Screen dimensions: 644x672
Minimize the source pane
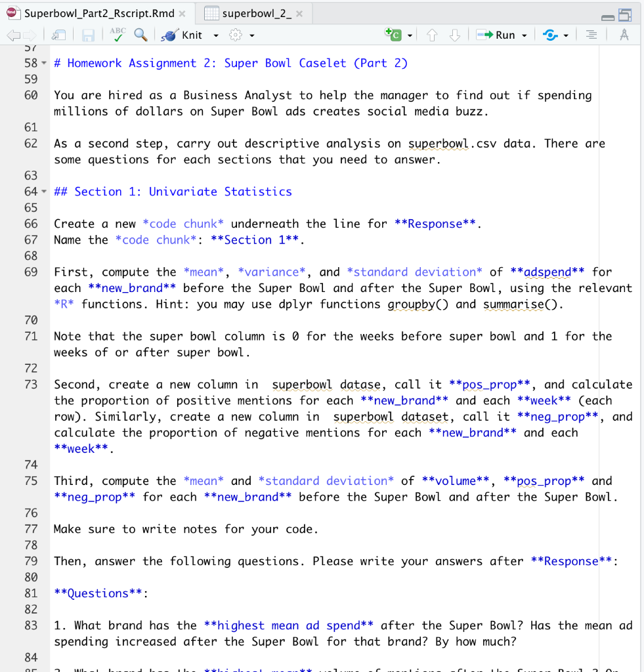608,17
